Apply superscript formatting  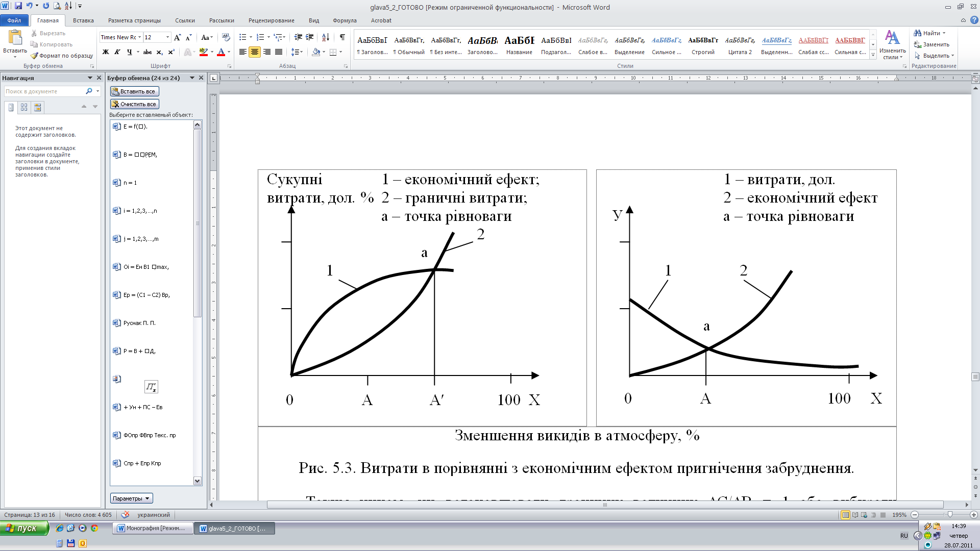coord(171,52)
